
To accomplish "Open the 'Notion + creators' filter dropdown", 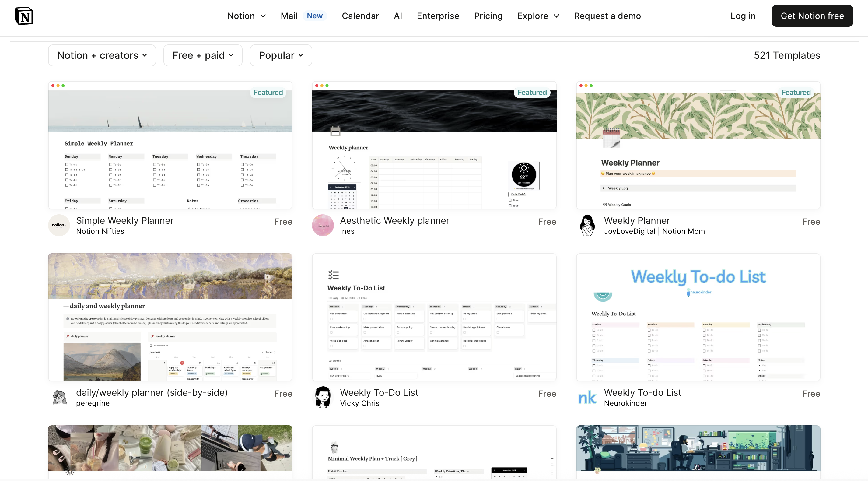I will [x=102, y=55].
